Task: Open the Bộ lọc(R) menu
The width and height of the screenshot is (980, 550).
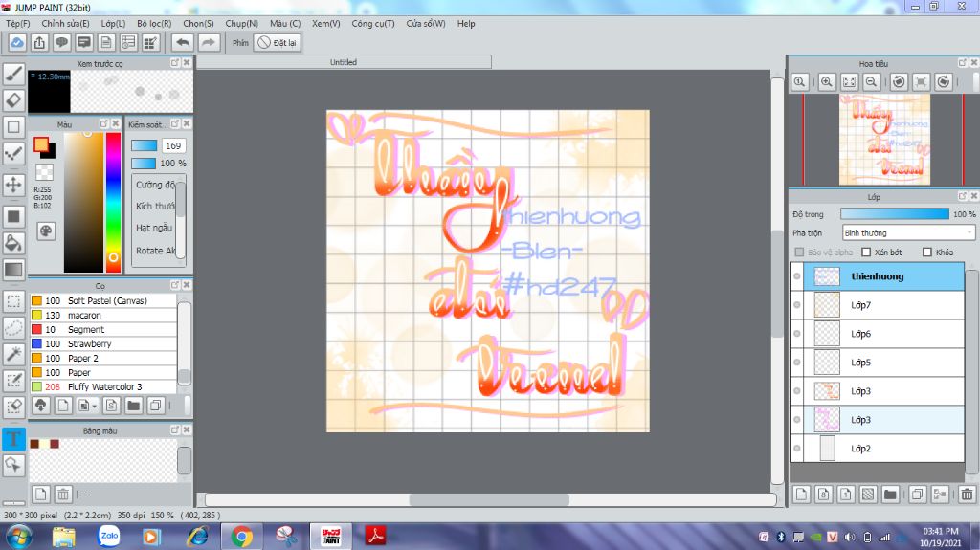Action: point(154,23)
